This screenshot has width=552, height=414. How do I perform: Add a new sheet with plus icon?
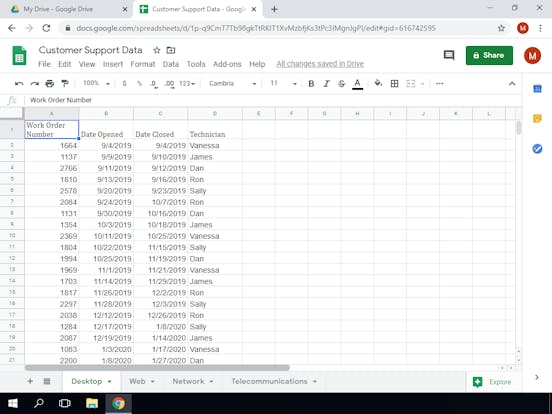tap(30, 381)
